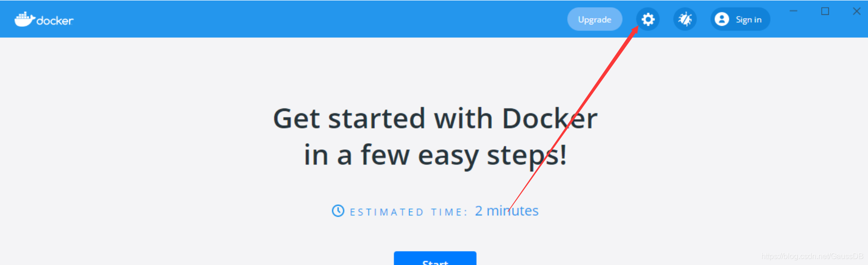Click the Docker whale logo
Viewport: 868px width, 265px height.
(24, 19)
